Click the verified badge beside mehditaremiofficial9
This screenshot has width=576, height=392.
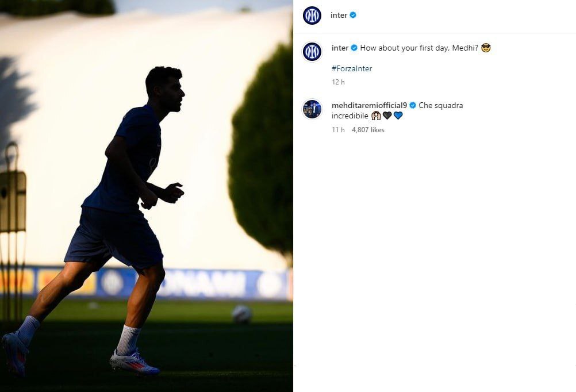(413, 105)
